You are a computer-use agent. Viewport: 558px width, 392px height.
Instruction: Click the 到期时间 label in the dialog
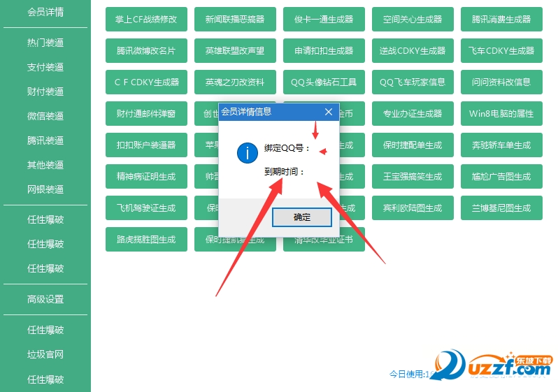[284, 172]
